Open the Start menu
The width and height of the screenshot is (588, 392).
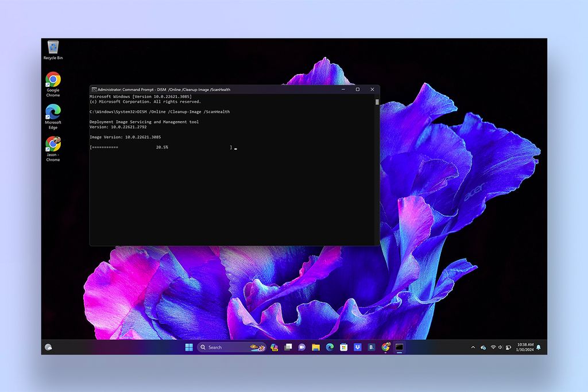(x=189, y=347)
